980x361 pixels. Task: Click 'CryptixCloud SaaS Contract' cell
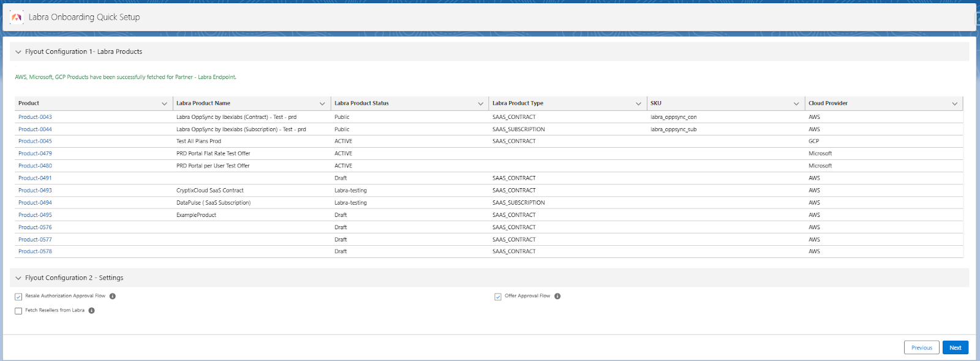click(x=210, y=191)
